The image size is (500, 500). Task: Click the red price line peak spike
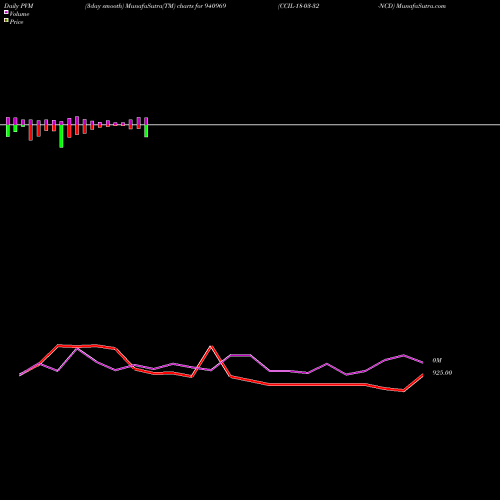(x=211, y=347)
